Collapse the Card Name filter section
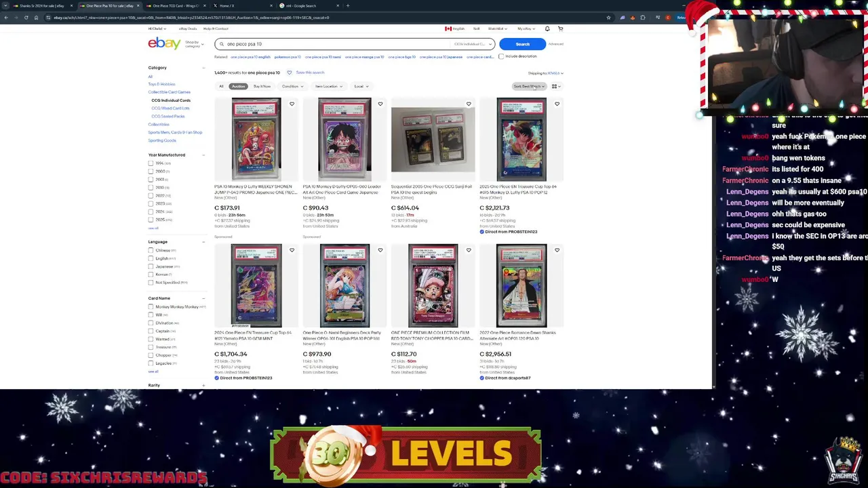 click(203, 298)
